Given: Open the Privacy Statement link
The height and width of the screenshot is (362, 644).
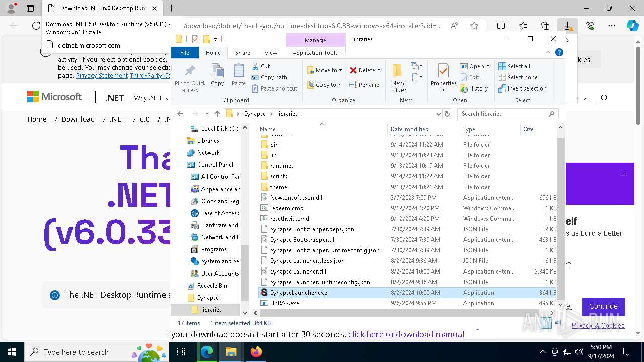Looking at the screenshot, I should tap(102, 75).
